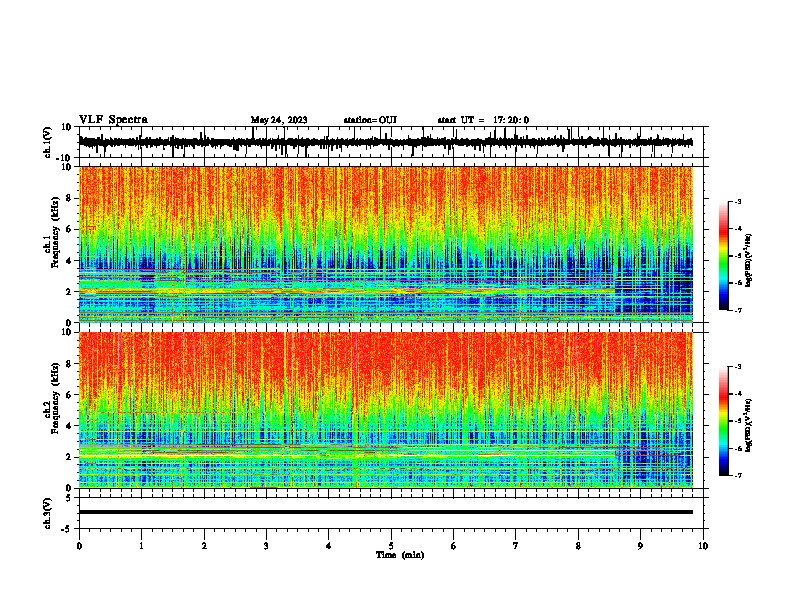Click the ch.1 color scale bar
Screen dimensions: 792x612
point(724,256)
